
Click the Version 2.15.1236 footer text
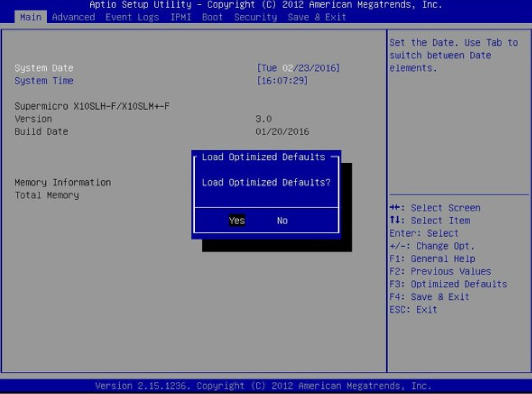click(263, 386)
